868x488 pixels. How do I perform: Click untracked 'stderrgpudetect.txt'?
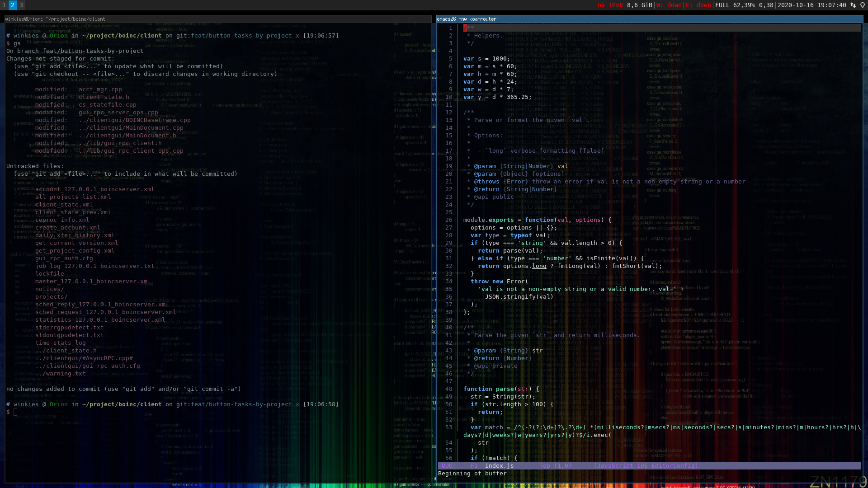70,328
